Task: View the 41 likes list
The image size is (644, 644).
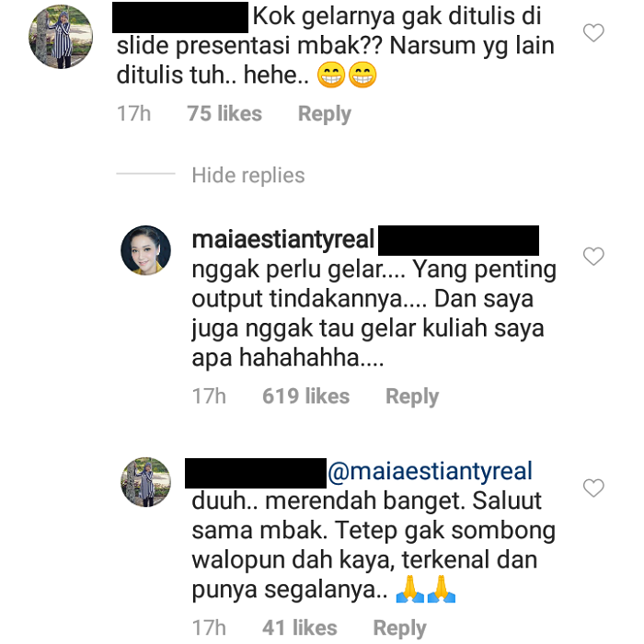Action: coord(300,627)
